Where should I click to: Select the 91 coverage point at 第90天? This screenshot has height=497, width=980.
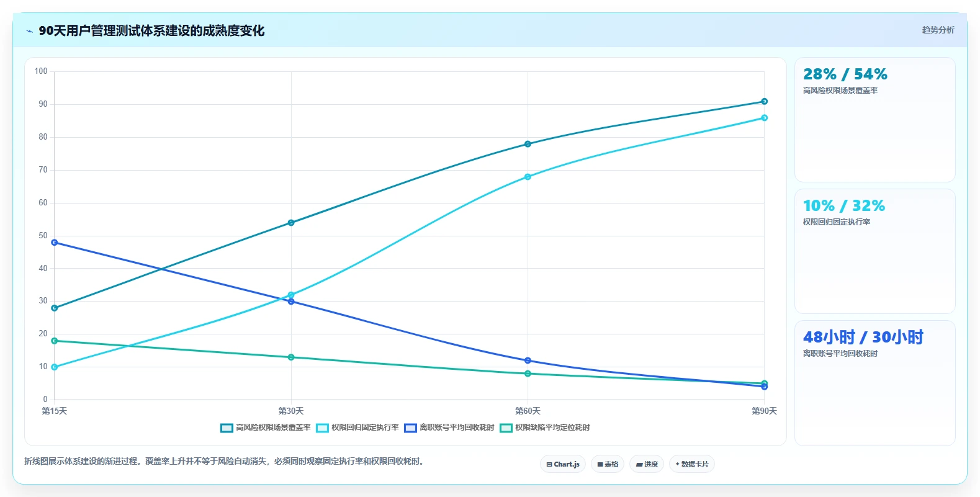(764, 101)
